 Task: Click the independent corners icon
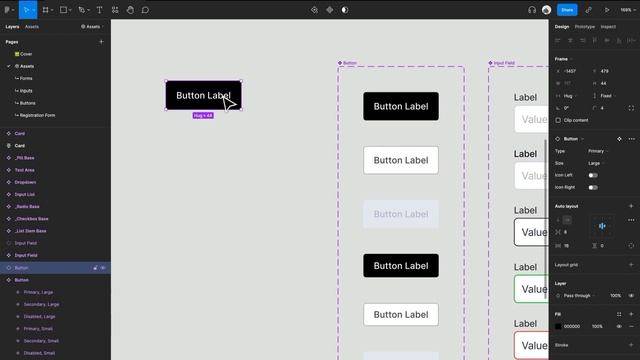point(631,108)
